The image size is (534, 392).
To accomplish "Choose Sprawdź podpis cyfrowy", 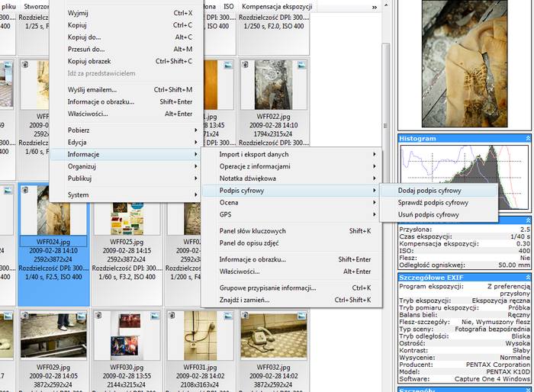I will [x=439, y=203].
